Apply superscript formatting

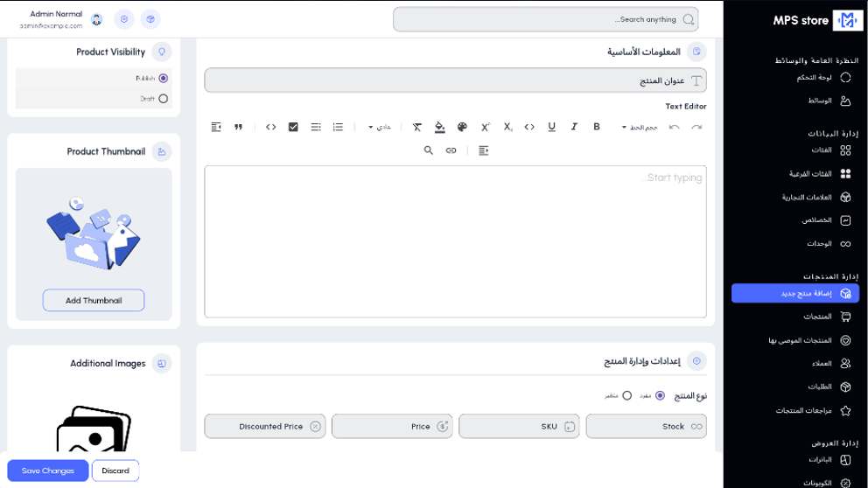(x=485, y=127)
